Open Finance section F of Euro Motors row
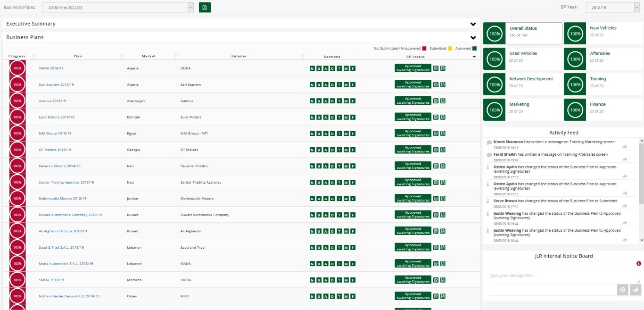The image size is (644, 310). [x=353, y=117]
